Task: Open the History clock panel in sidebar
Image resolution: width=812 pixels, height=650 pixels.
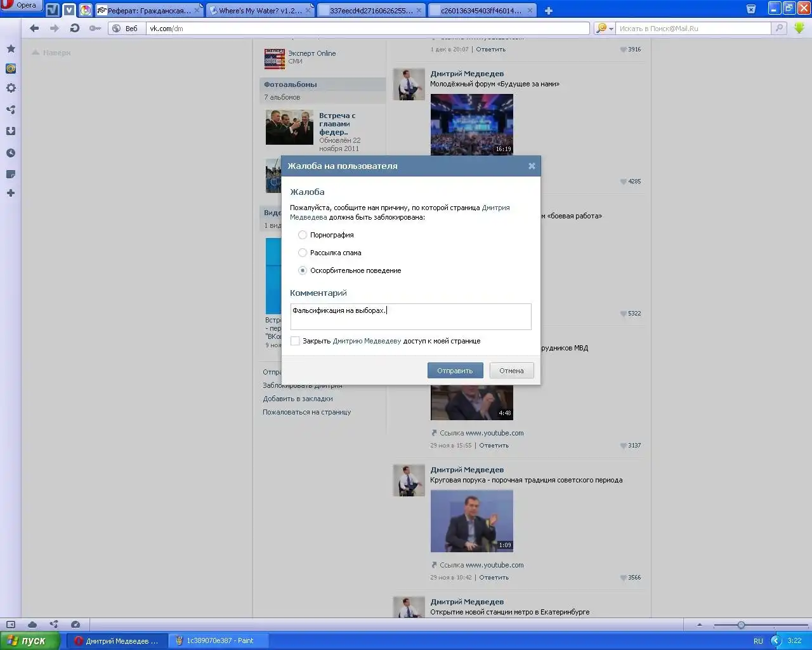Action: tap(11, 153)
